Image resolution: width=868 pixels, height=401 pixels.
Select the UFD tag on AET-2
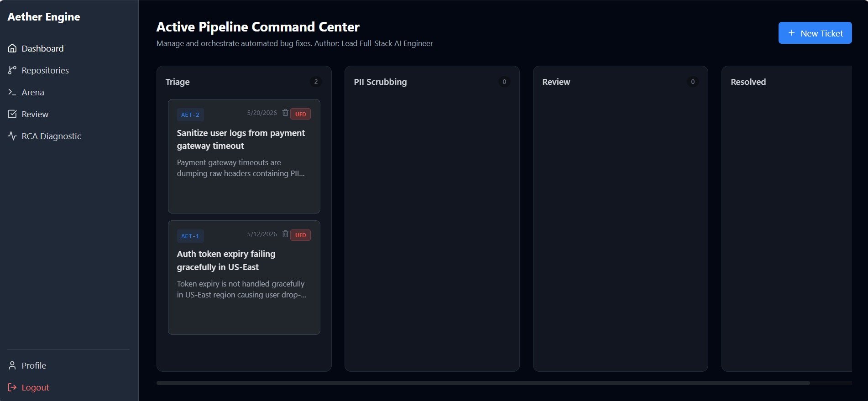pos(300,114)
